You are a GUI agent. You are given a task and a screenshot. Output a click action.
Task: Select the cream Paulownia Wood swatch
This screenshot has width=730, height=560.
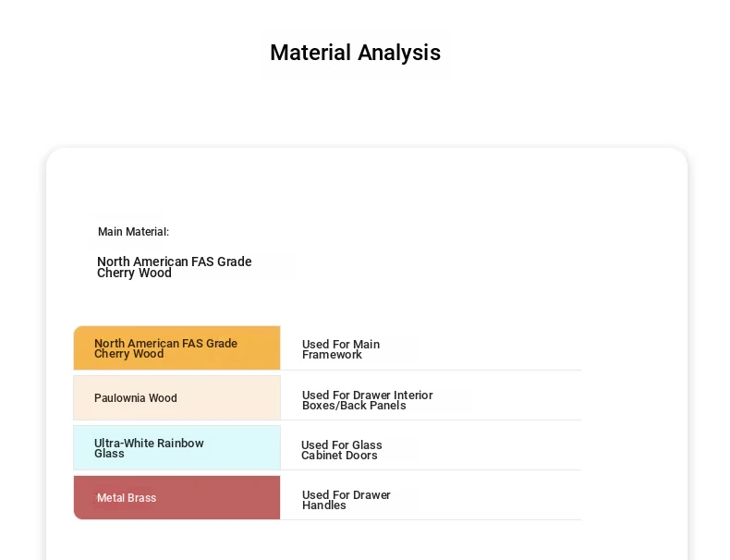coord(176,398)
